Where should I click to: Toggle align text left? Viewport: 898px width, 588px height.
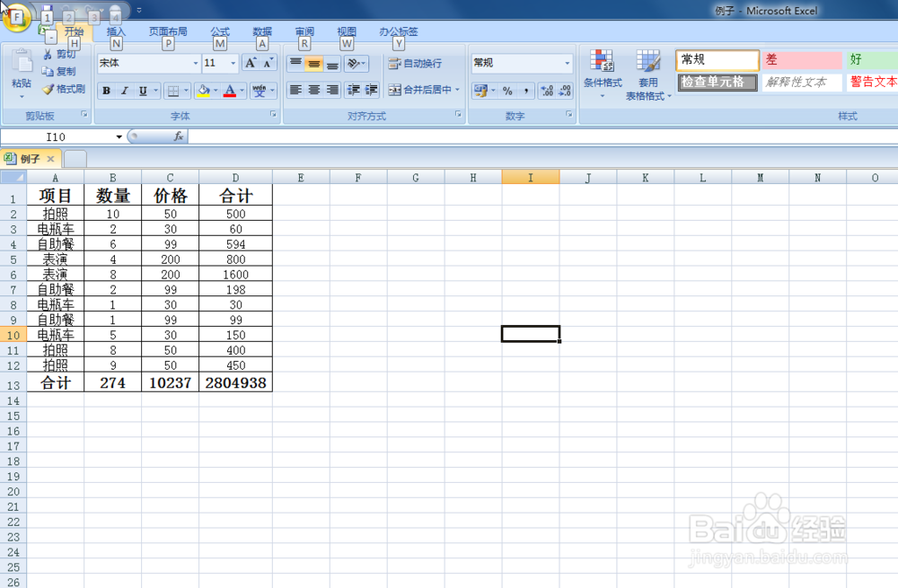tap(295, 90)
